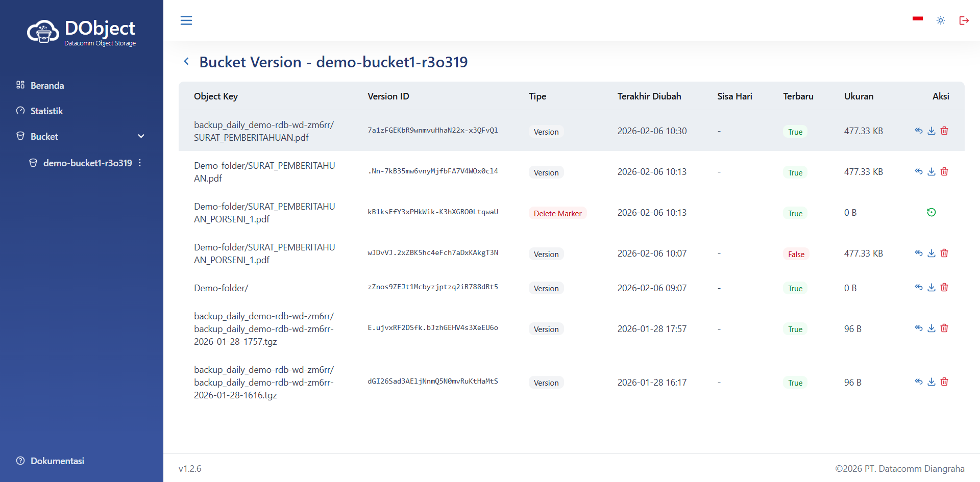This screenshot has height=482, width=980.
Task: Restore the Delete Marker row using green icon
Action: click(931, 213)
